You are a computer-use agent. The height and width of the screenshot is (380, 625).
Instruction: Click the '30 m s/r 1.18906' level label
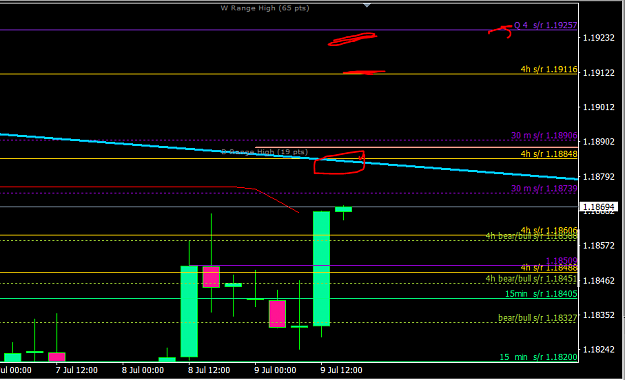[544, 136]
